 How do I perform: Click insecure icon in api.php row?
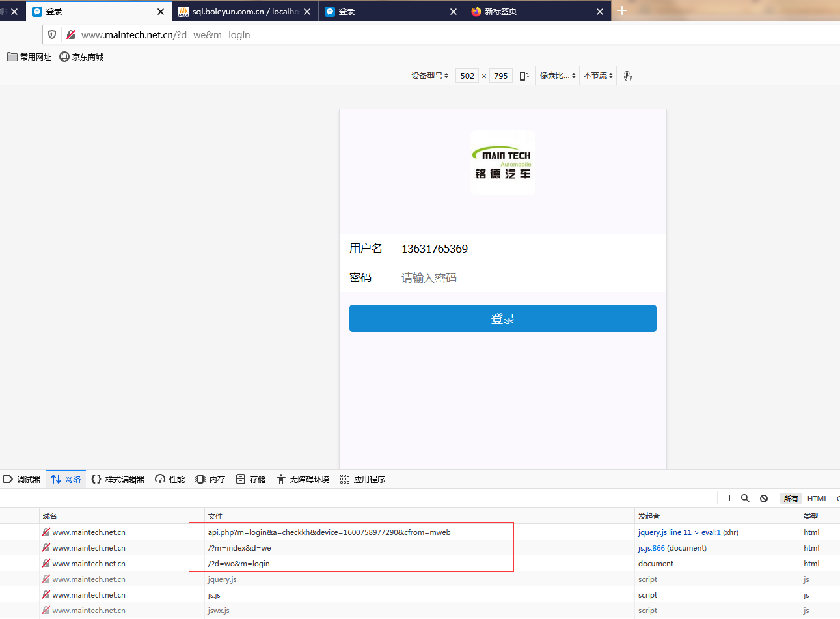click(46, 532)
